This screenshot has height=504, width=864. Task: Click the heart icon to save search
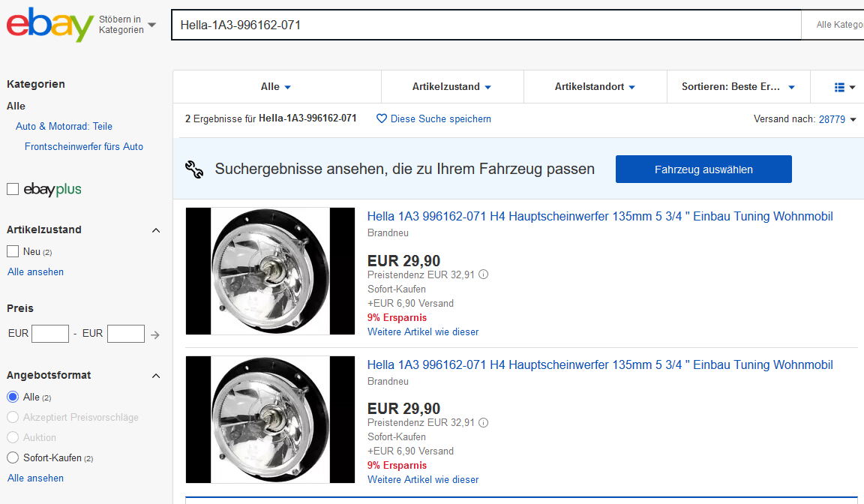click(381, 118)
